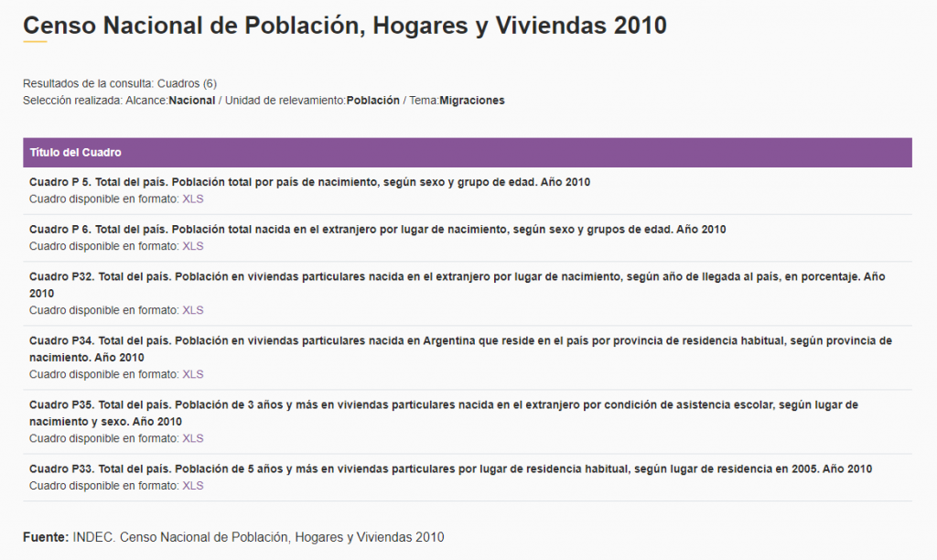Click 'Nacional' in the Alcance selection
The image size is (937, 560).
click(192, 101)
